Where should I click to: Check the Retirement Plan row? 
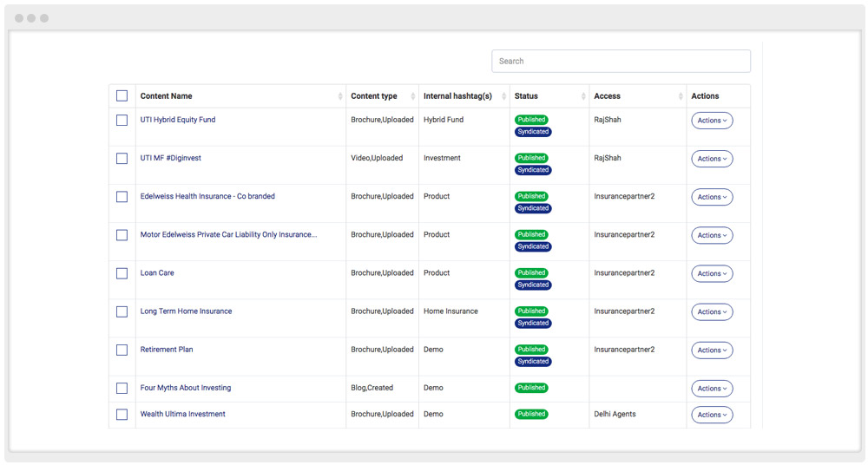click(122, 350)
